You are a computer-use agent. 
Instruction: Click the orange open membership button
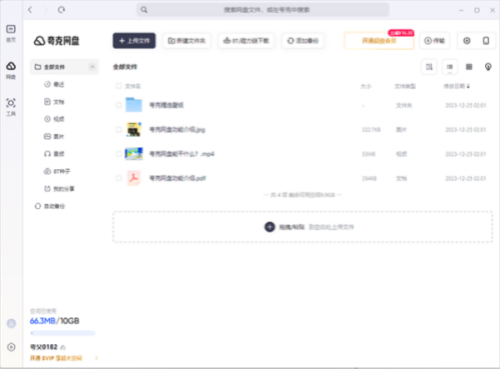[379, 41]
